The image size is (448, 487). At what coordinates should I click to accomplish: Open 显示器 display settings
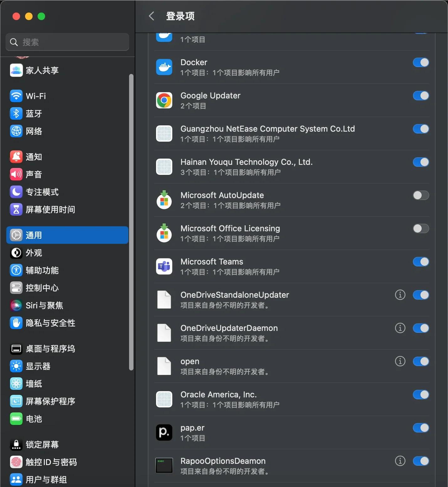tap(67, 366)
